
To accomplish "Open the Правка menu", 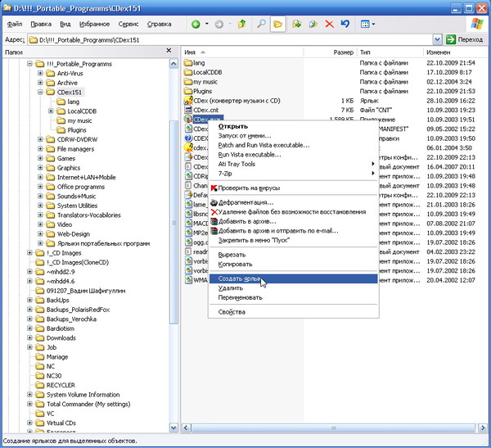I will tap(41, 24).
